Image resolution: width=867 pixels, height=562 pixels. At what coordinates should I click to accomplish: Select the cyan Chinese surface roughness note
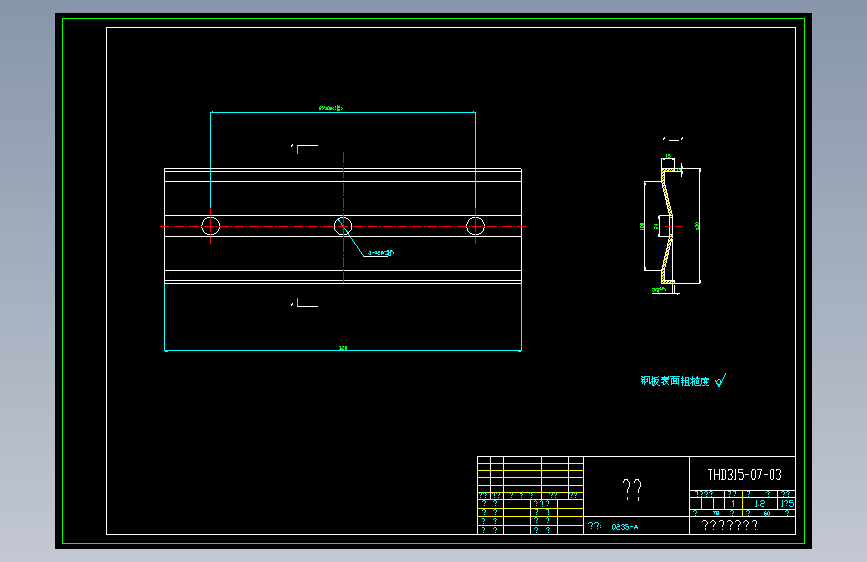coord(675,381)
